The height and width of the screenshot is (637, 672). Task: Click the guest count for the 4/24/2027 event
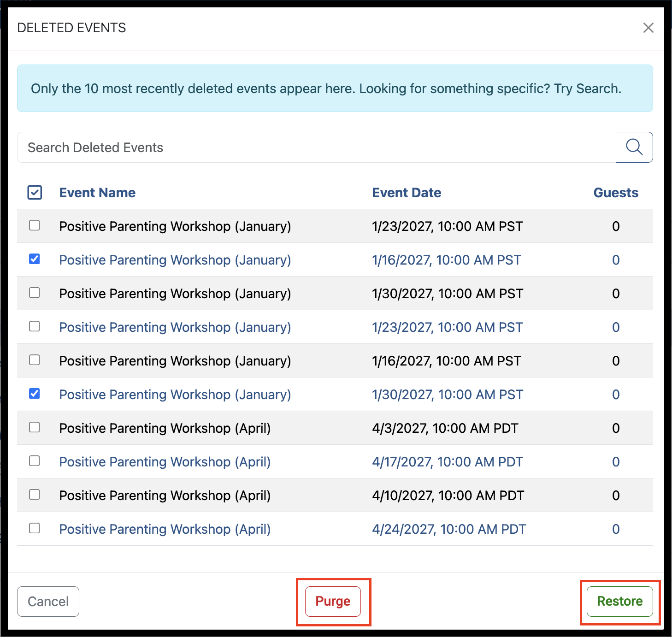(x=616, y=529)
